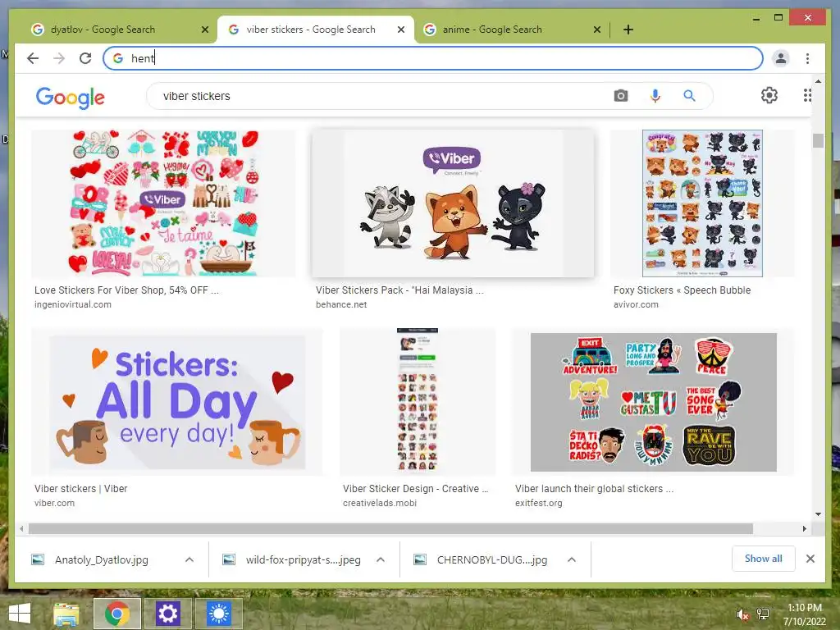Open the sun icon app on taskbar
Viewport: 840px width, 630px height.
pyautogui.click(x=218, y=614)
